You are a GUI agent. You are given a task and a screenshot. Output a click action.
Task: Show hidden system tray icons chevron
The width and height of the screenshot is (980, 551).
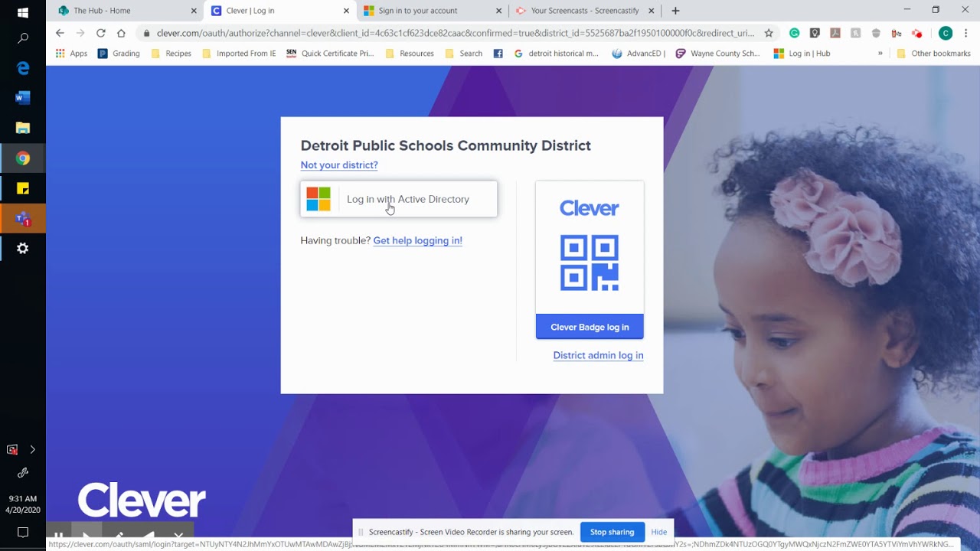coord(32,449)
